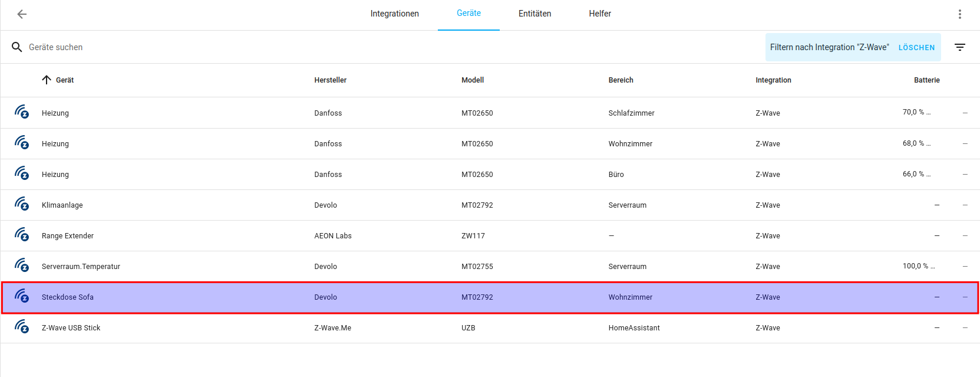
Task: Click Z-Wave icon of Z-Wave USB Stick
Action: (22, 327)
